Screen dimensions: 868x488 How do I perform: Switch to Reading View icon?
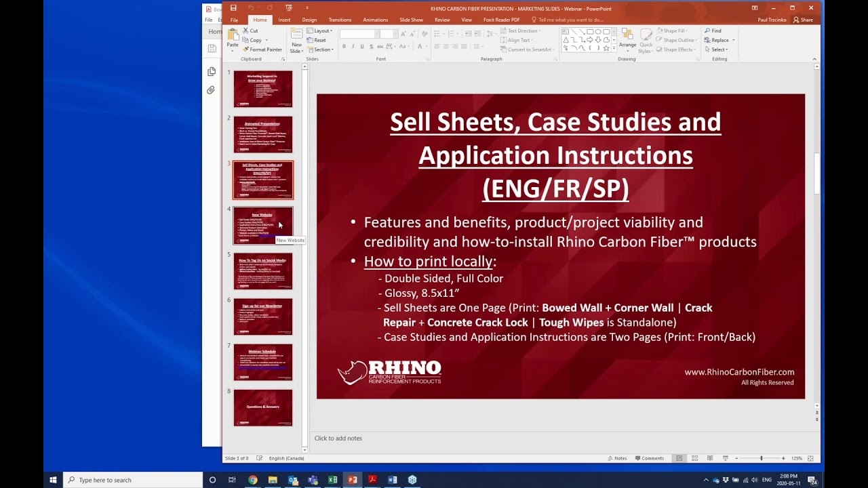click(709, 458)
